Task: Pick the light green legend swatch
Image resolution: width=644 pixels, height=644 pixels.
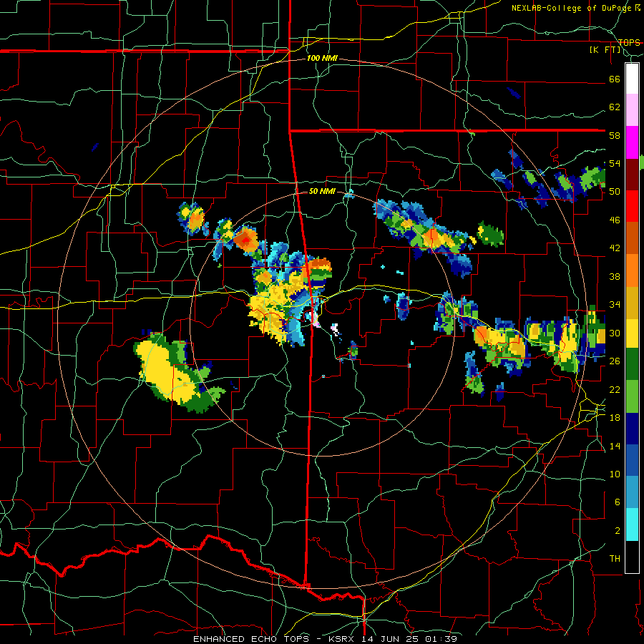Action: [632, 396]
